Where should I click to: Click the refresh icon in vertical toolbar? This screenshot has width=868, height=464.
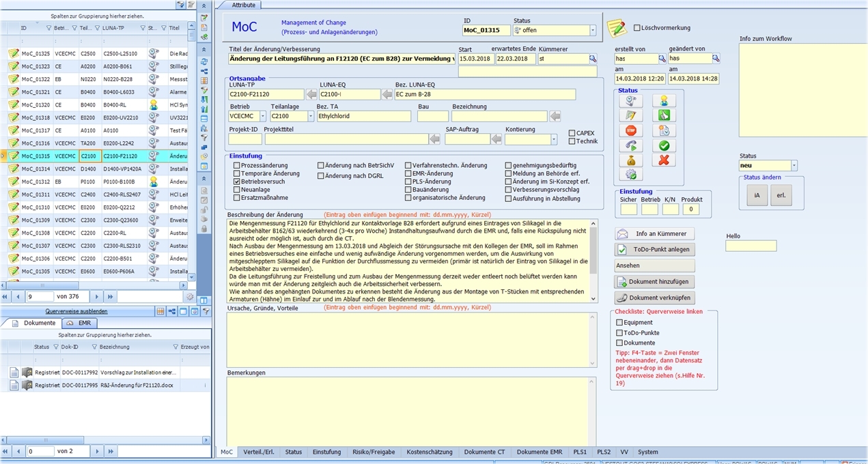[204, 61]
